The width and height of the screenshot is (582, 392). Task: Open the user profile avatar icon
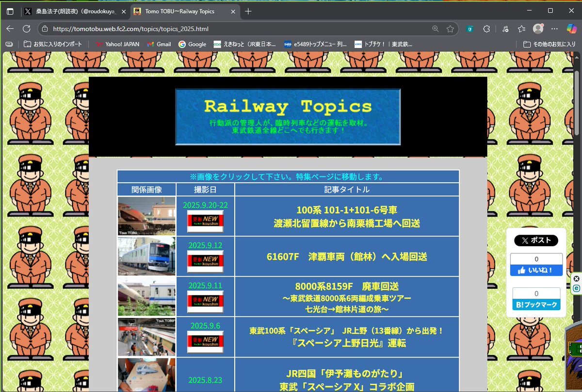[x=538, y=29]
